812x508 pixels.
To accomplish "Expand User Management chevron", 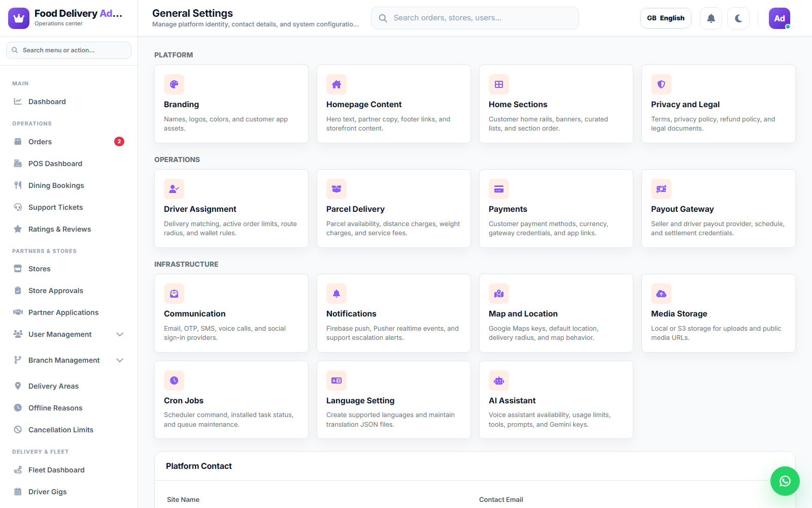I will (120, 334).
